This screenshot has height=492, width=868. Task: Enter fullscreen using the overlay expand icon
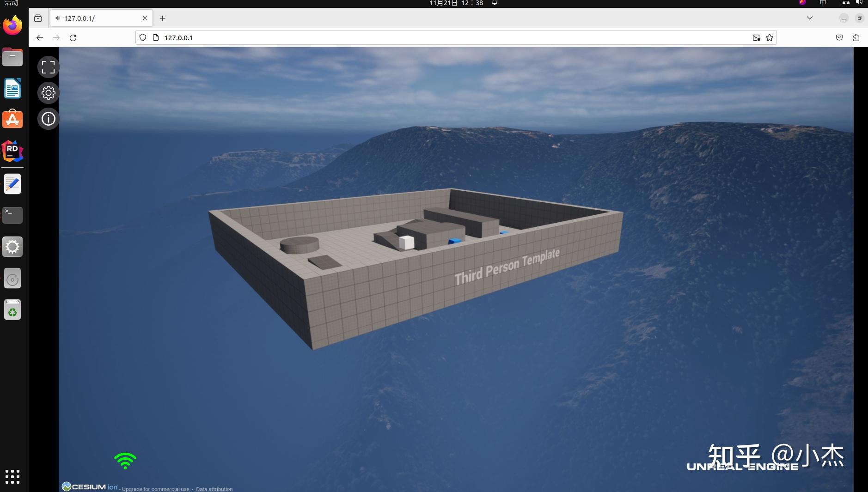48,67
